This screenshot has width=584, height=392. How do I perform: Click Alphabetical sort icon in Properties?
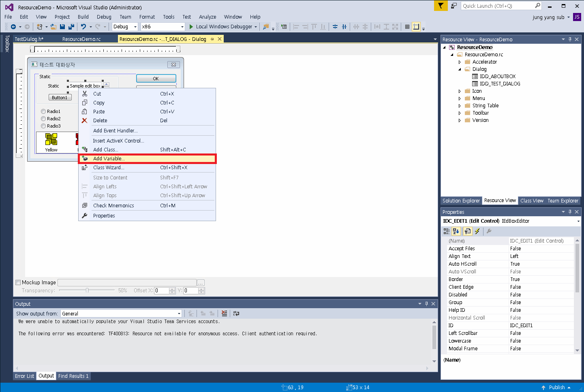click(456, 231)
